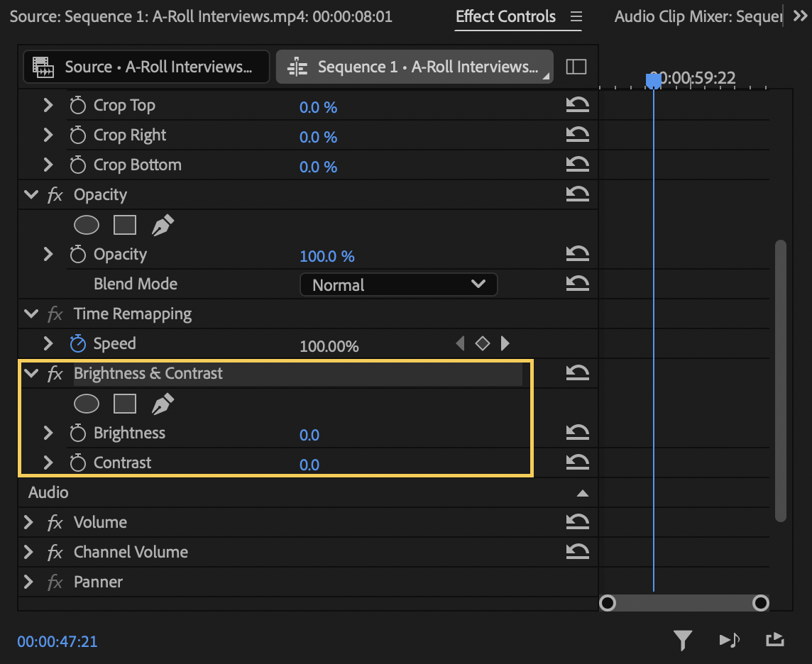This screenshot has height=664, width=812.
Task: Click the Crop Top 0.0 % value
Action: tap(318, 107)
